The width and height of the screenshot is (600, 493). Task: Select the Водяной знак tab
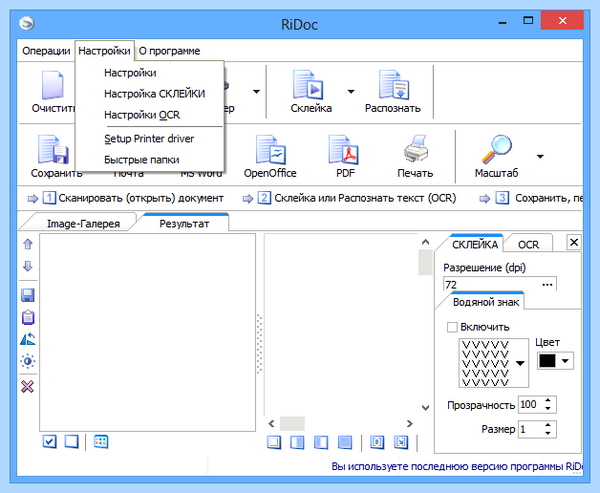click(486, 302)
